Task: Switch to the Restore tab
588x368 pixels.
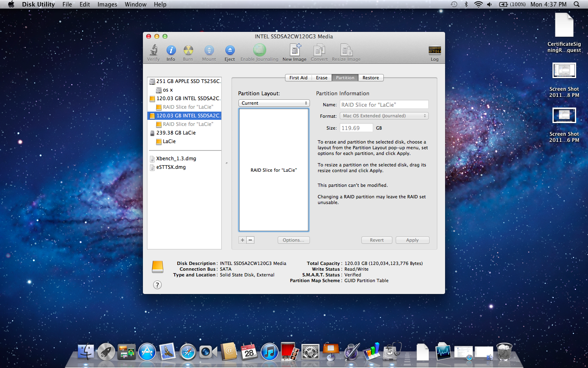Action: pyautogui.click(x=371, y=78)
